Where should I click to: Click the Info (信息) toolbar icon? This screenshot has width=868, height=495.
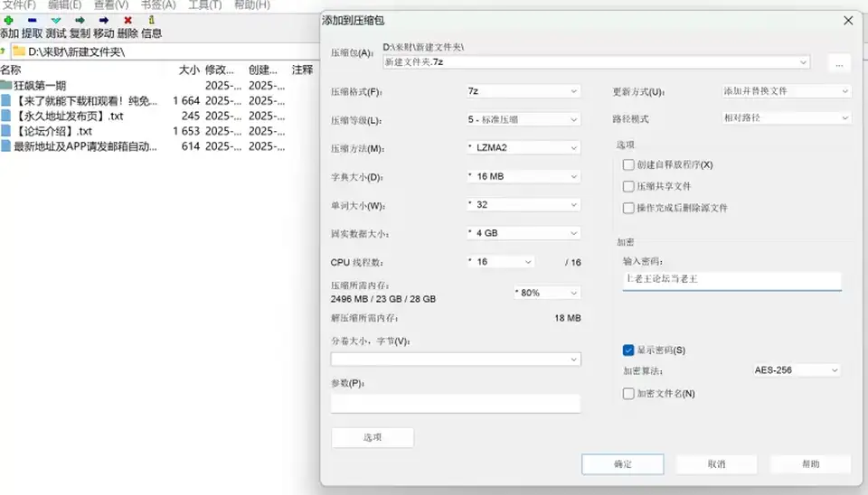151,20
